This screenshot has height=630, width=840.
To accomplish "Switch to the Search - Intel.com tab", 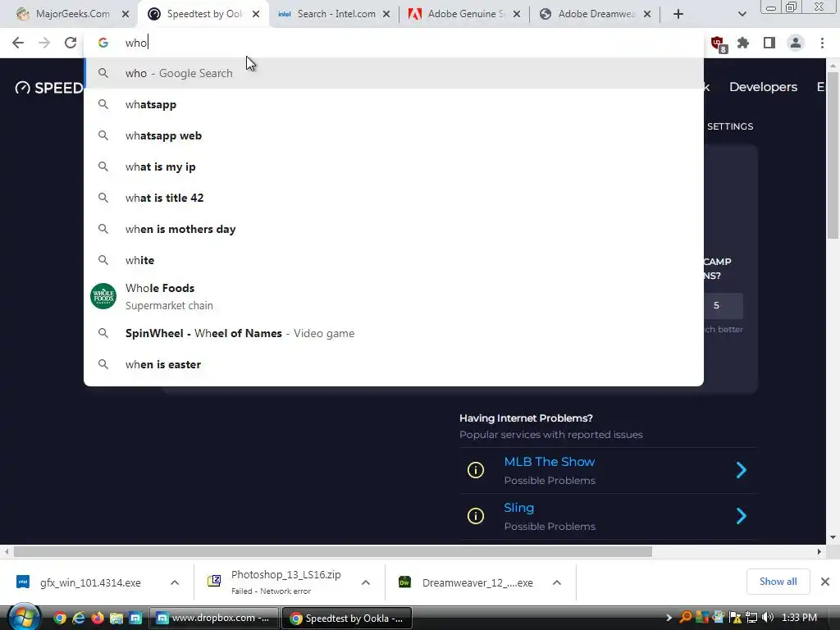I will [x=335, y=14].
